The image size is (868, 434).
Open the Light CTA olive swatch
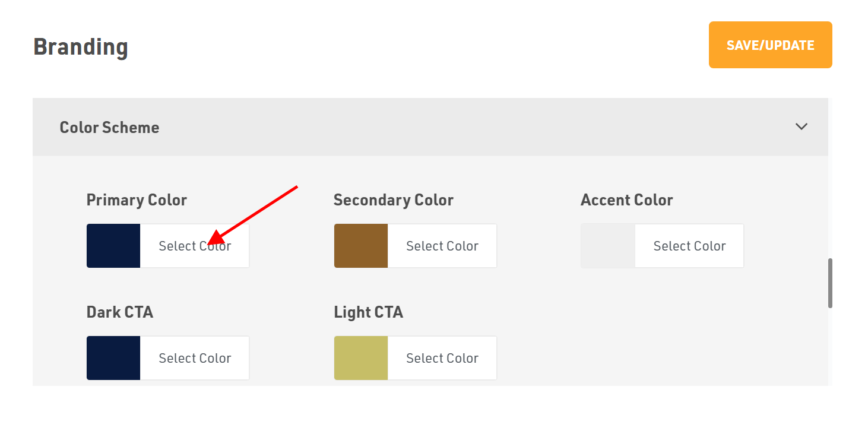[361, 358]
